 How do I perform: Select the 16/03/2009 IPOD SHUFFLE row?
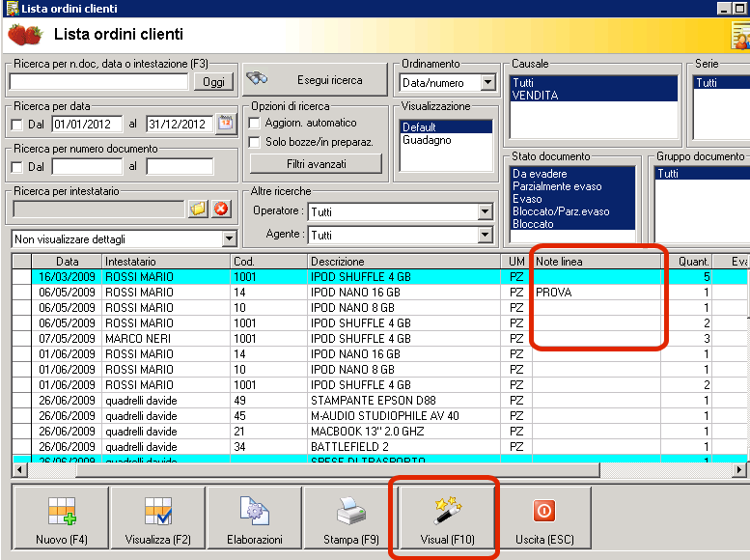click(x=380, y=277)
